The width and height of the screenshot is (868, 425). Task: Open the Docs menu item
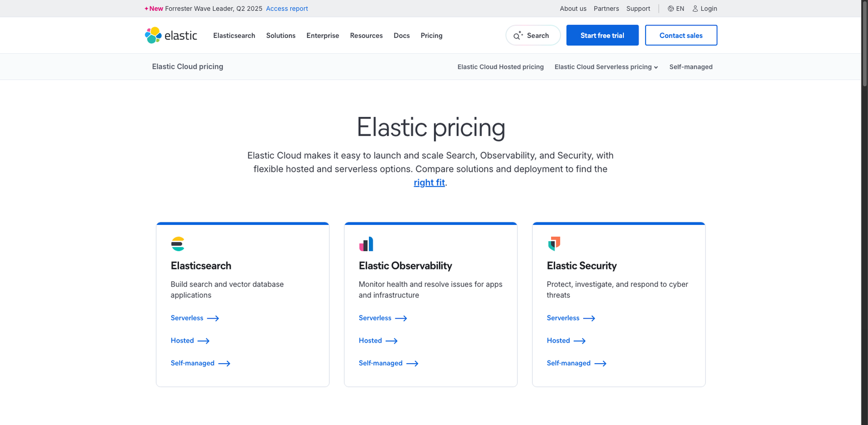click(x=401, y=36)
